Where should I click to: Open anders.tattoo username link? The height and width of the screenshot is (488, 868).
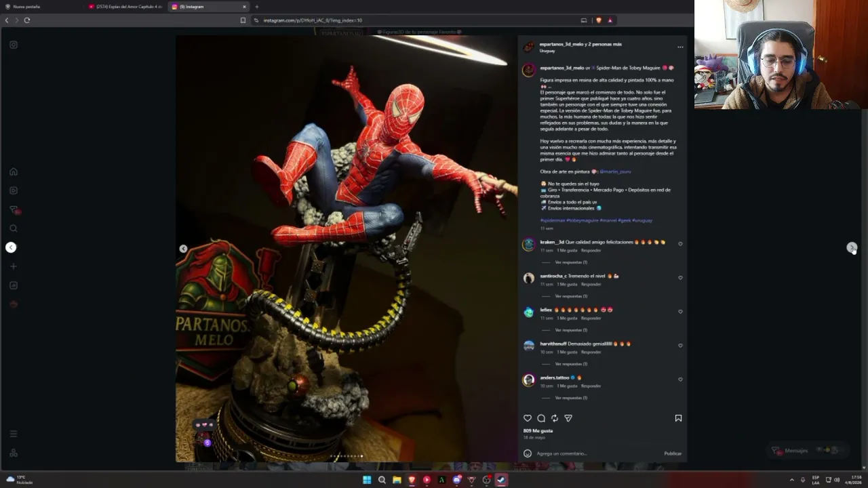coord(555,378)
